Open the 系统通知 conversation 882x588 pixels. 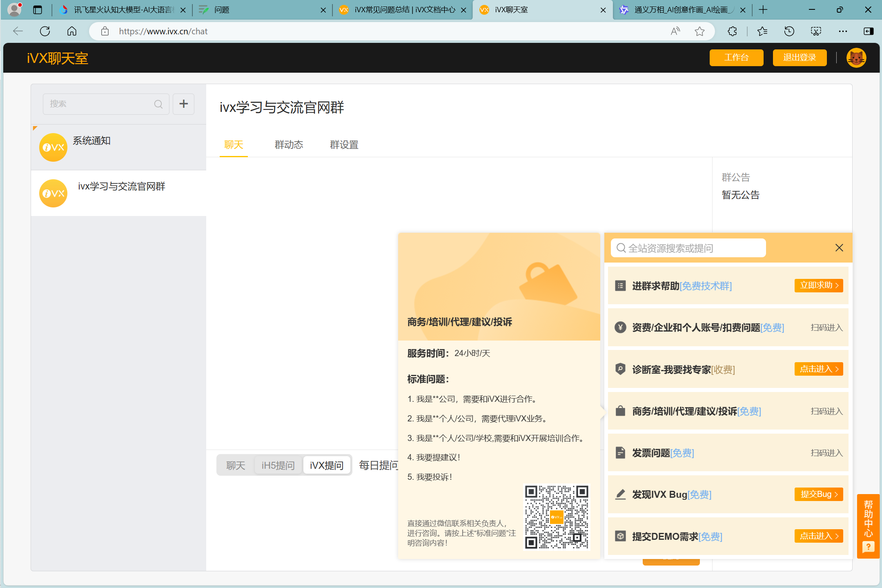(x=118, y=147)
